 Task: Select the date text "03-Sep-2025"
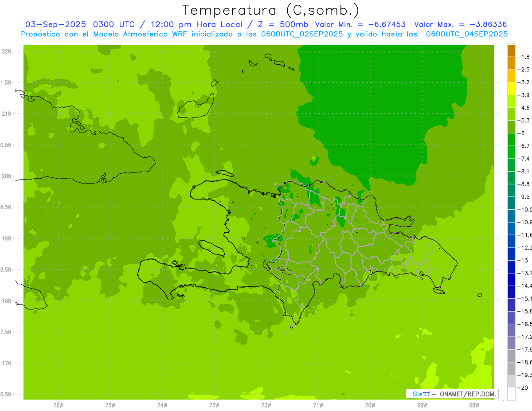(55, 24)
